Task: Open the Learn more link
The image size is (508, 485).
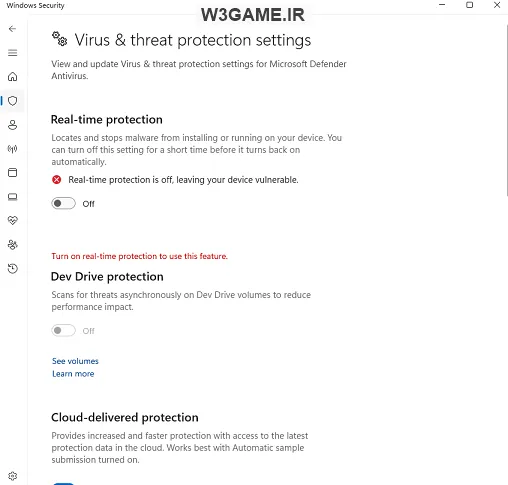Action: 73,374
